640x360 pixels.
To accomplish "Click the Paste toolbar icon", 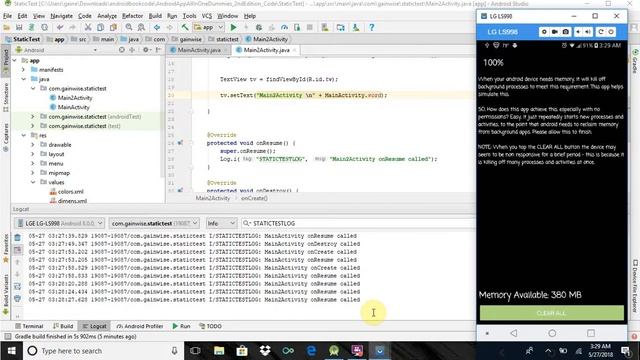I will point(113,27).
